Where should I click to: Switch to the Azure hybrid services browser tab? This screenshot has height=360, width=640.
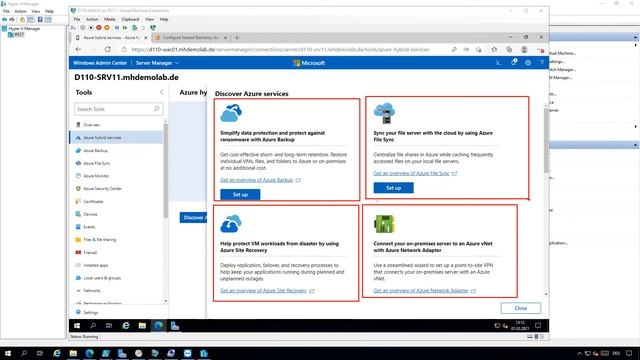(x=111, y=38)
